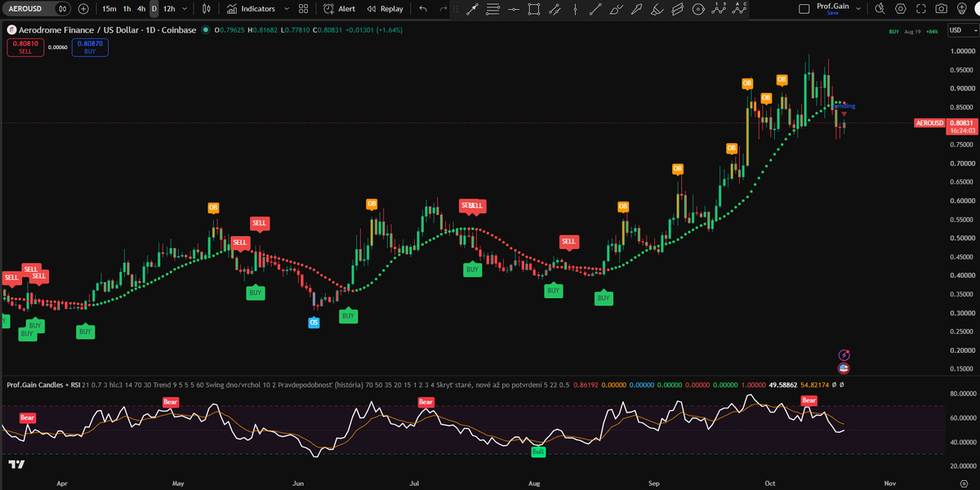
Task: Click the TradingView logo
Action: coord(16,465)
